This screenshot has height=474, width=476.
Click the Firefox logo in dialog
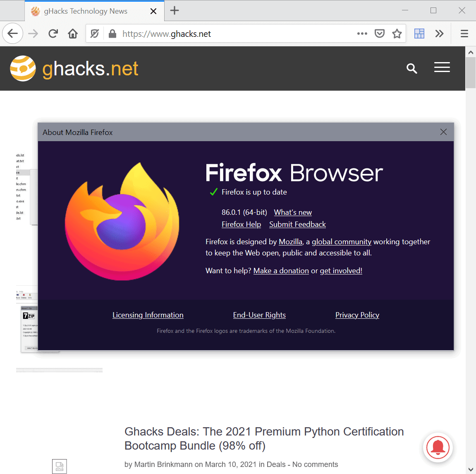122,221
